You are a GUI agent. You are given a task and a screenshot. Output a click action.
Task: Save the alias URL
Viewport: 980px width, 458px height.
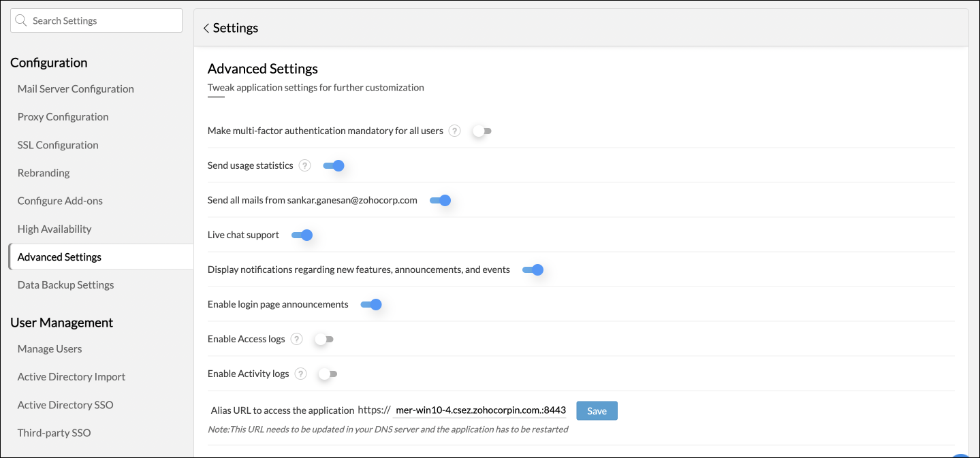[596, 410]
